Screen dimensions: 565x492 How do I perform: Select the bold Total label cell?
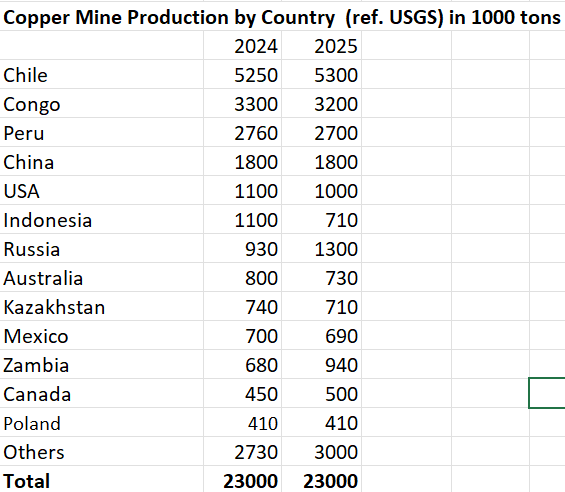102,480
